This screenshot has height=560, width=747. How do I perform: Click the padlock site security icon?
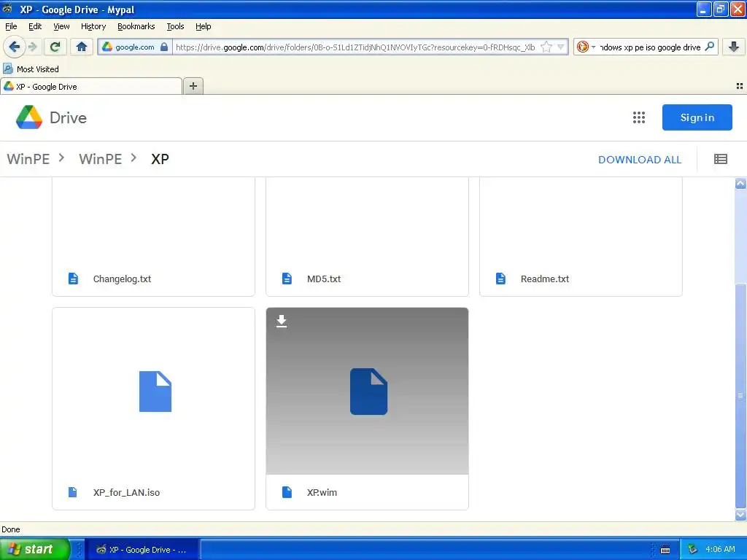(x=164, y=47)
